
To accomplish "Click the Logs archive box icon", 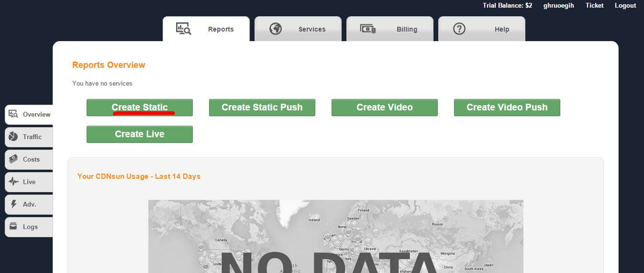I will coord(13,227).
